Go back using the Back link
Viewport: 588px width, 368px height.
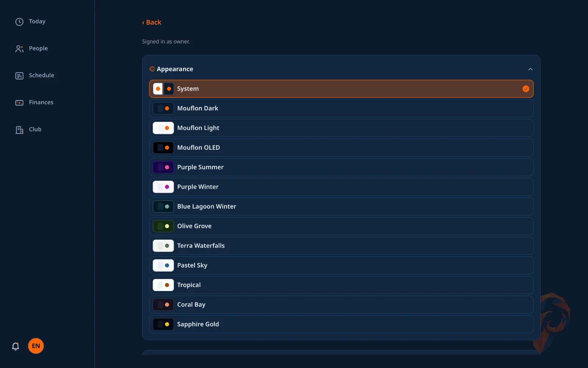click(x=152, y=22)
